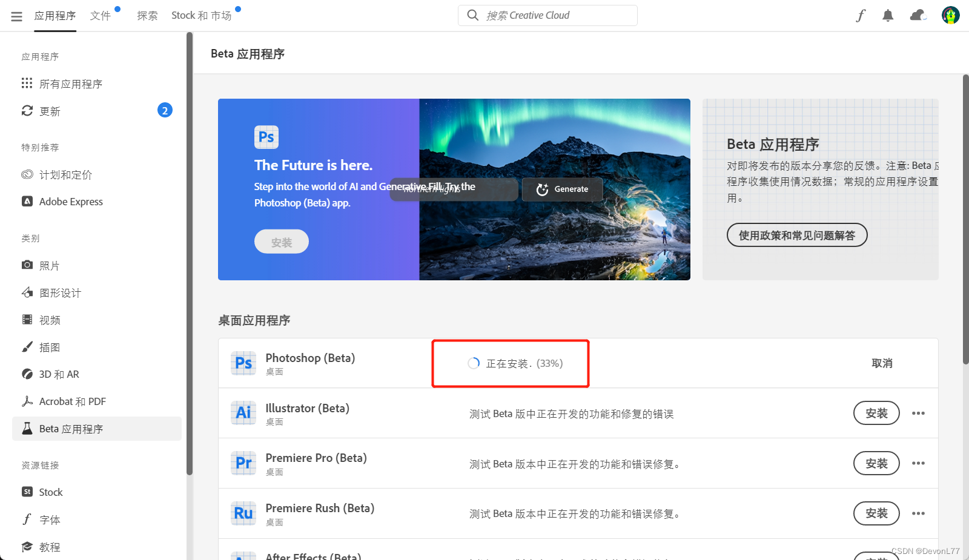Select Acrobat 和 PDF category
This screenshot has width=969, height=560.
tap(97, 401)
